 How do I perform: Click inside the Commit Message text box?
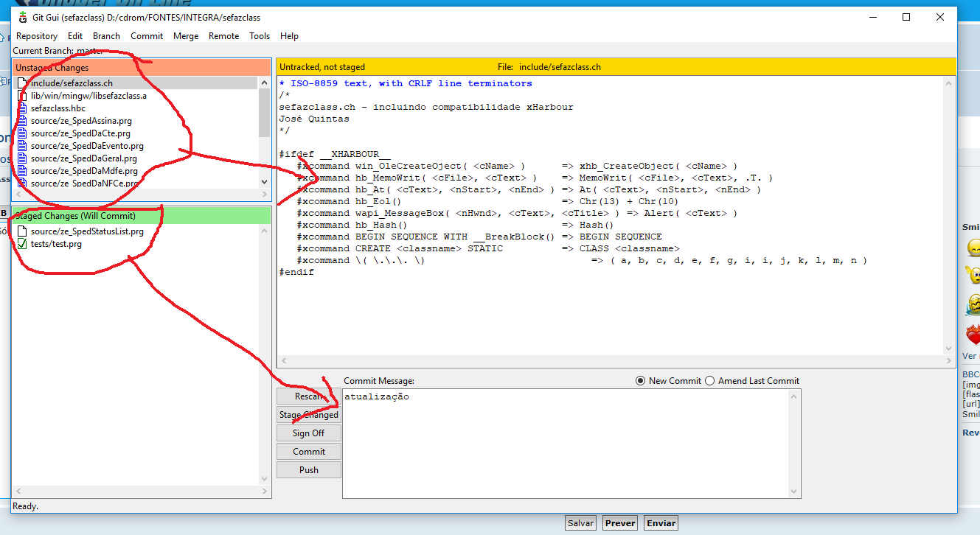tap(568, 442)
